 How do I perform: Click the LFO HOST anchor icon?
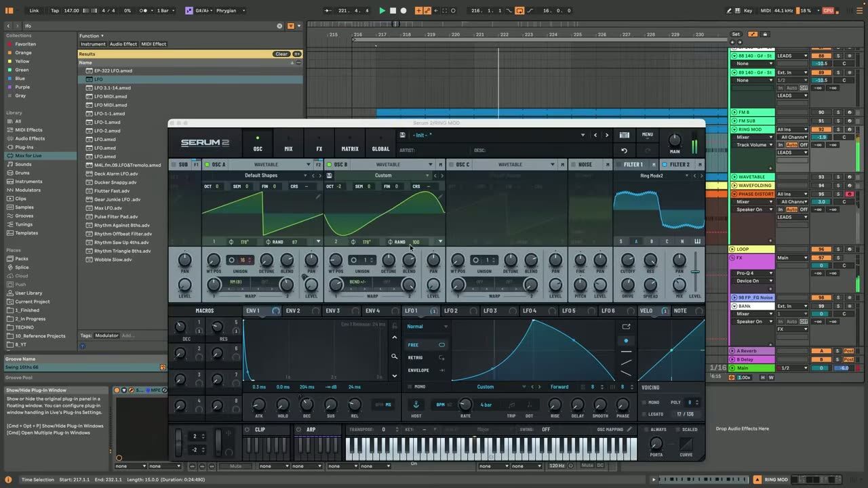coord(416,405)
